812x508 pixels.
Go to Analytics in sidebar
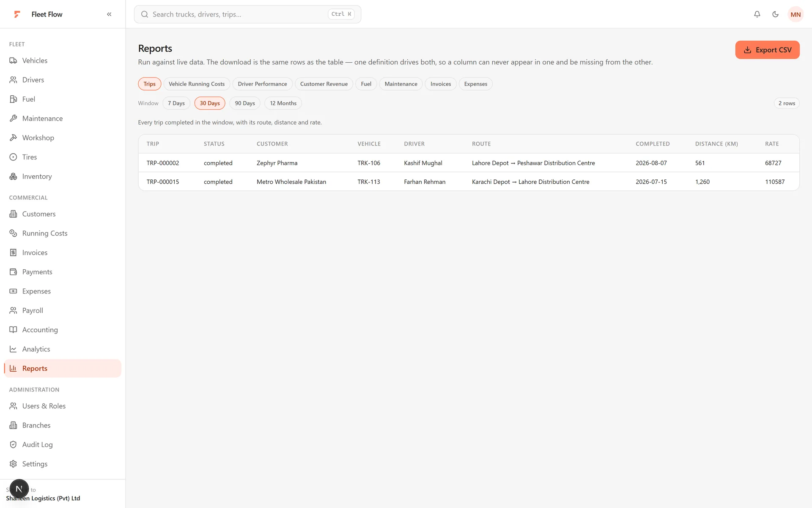(36, 349)
